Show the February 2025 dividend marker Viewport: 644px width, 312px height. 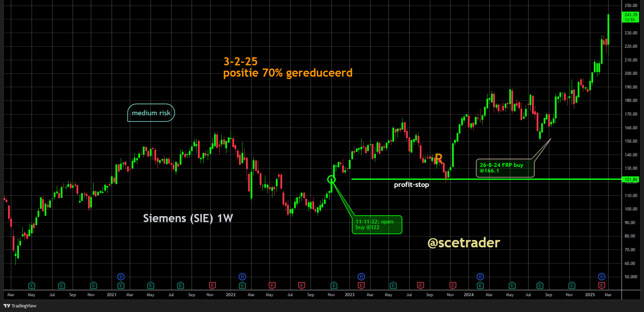(x=602, y=277)
